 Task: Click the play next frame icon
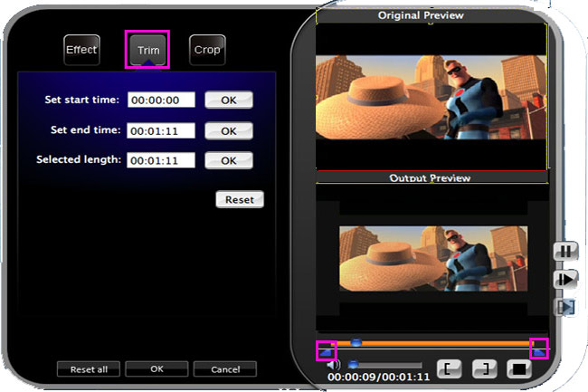565,279
